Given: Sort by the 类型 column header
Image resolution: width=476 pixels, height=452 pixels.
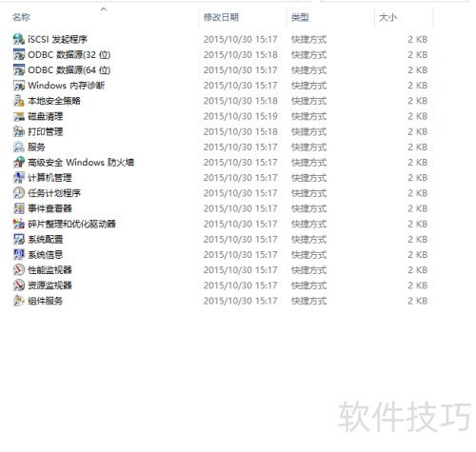Looking at the screenshot, I should (300, 17).
